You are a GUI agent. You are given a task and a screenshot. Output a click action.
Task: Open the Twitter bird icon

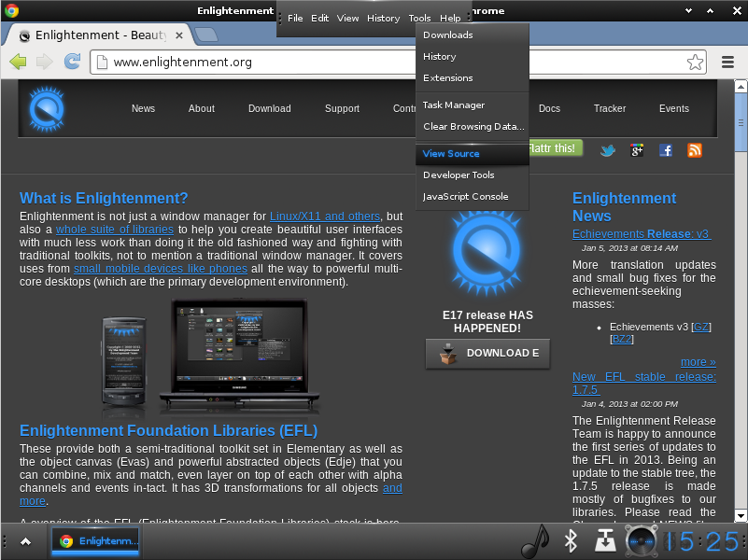[x=608, y=149]
